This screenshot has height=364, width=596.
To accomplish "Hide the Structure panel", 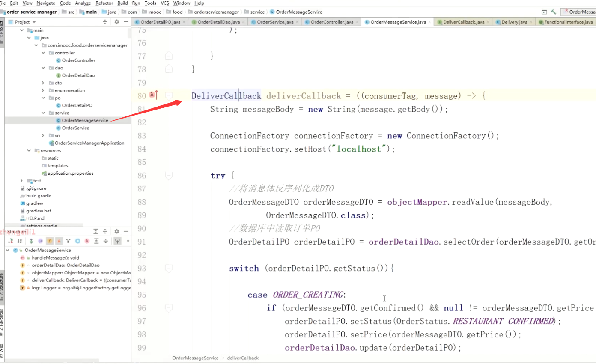I will point(126,231).
